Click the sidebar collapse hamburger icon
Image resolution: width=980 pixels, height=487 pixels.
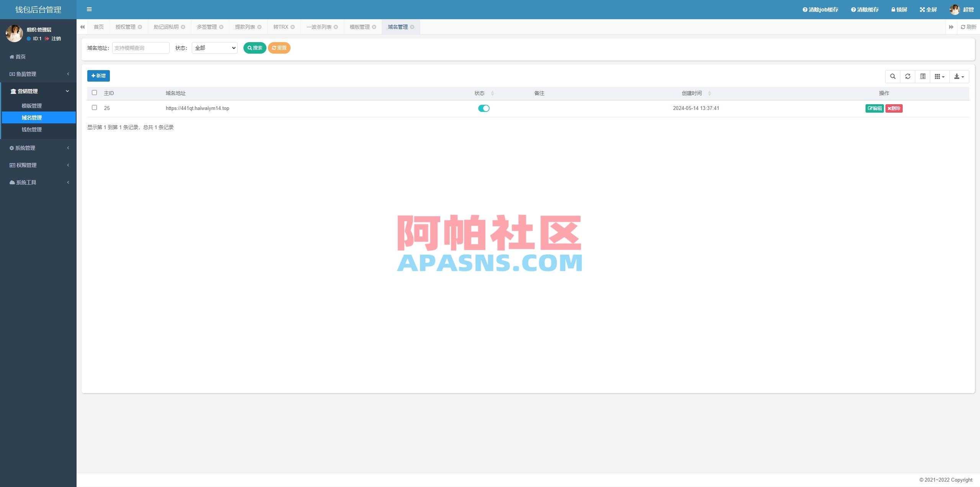pyautogui.click(x=89, y=9)
